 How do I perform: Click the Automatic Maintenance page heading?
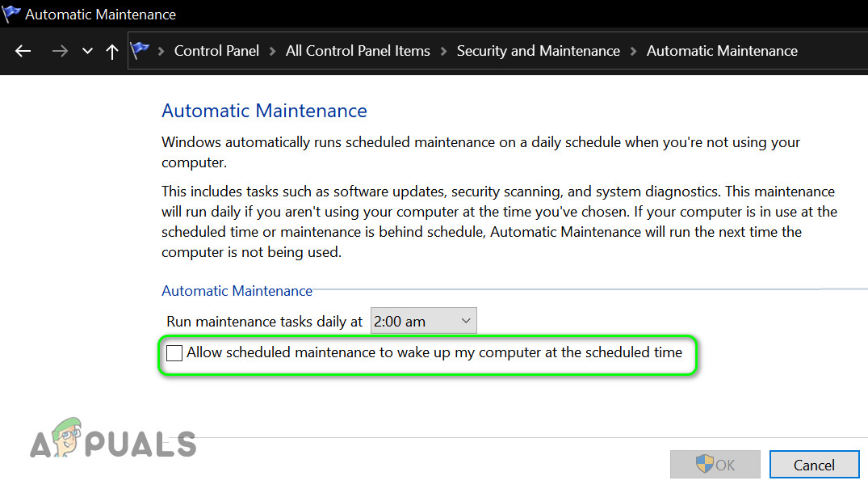pyautogui.click(x=264, y=111)
